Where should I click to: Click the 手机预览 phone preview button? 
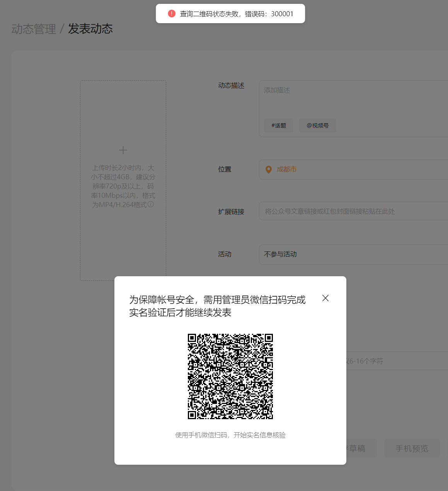tap(412, 448)
